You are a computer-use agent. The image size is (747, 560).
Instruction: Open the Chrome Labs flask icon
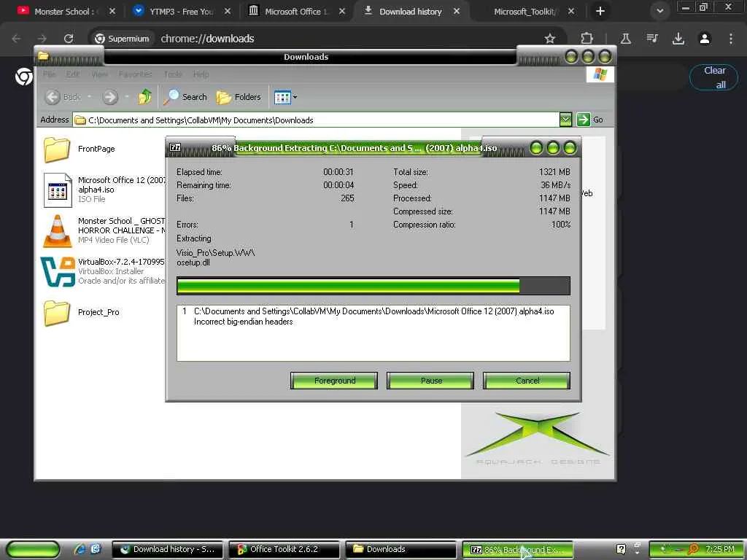pyautogui.click(x=626, y=39)
